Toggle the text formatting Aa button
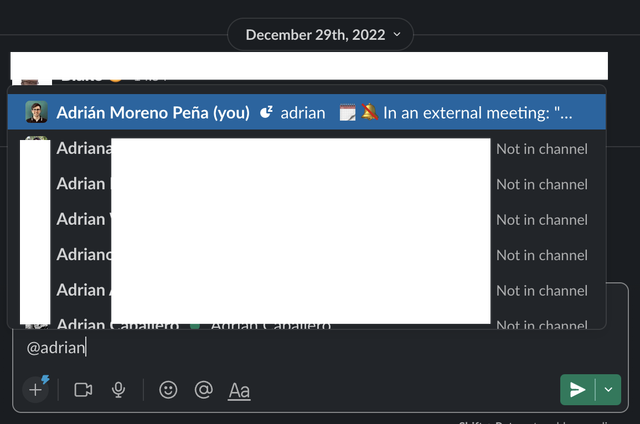 click(239, 390)
